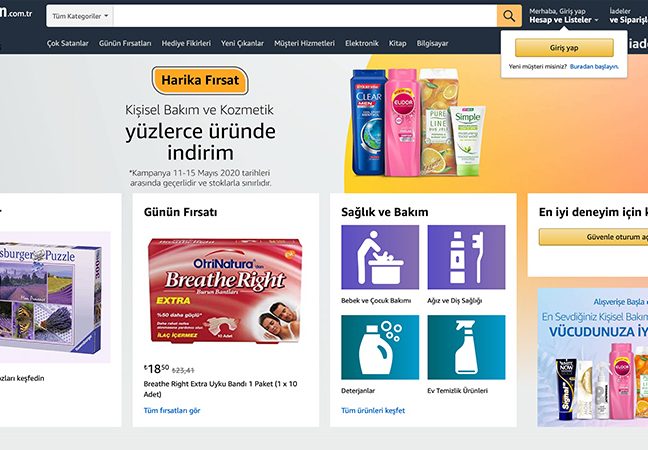
Task: Follow the Buradan başlayın link
Action: point(594,67)
